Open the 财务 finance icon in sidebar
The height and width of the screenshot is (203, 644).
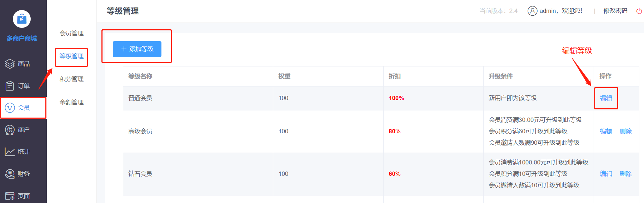(x=10, y=174)
